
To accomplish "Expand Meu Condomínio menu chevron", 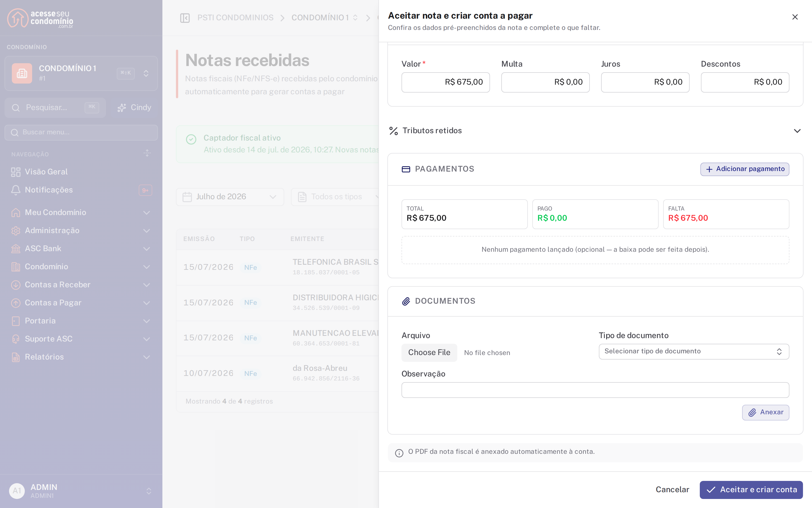I will (x=147, y=212).
